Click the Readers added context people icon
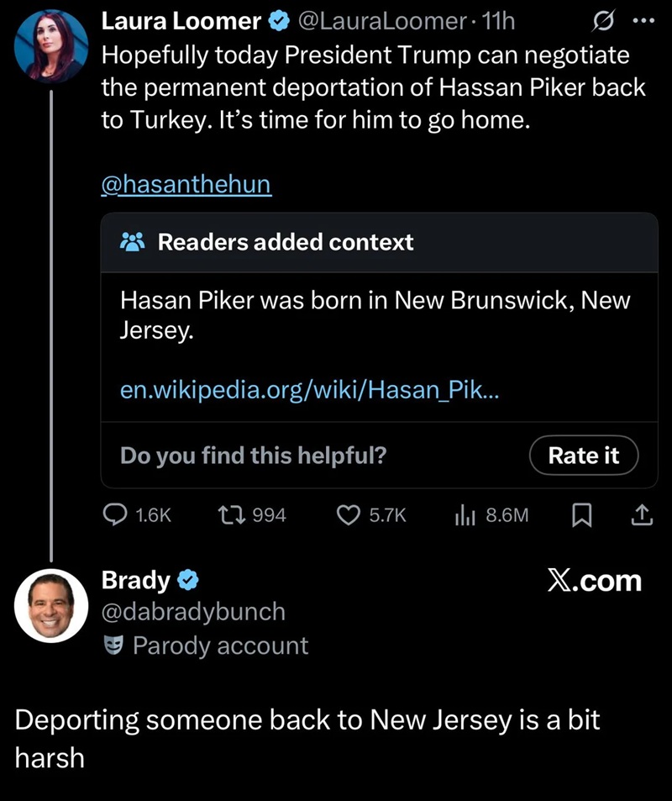The height and width of the screenshot is (801, 672). (x=133, y=242)
